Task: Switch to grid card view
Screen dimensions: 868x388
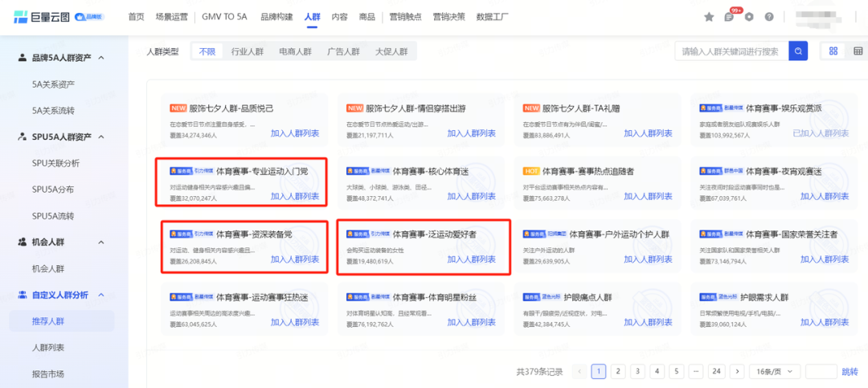Action: 832,51
